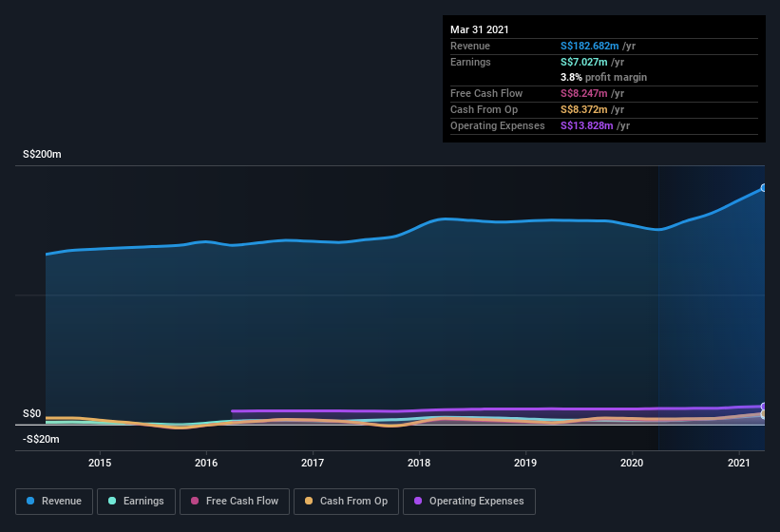
Task: Toggle the Free Cash Flow legend button
Action: [x=235, y=502]
